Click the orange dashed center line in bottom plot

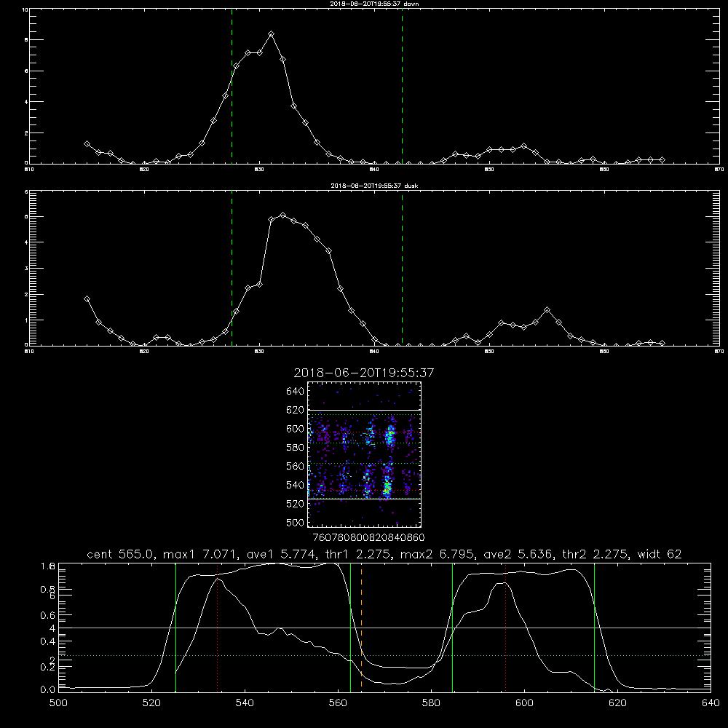[x=361, y=627]
